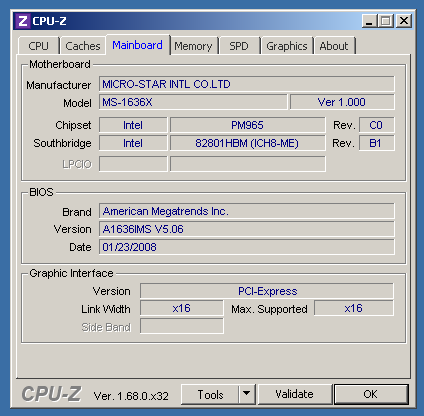Viewport: 424px width, 416px height.
Task: Click BIOS version A1636IMS V5.06
Action: pyautogui.click(x=247, y=229)
